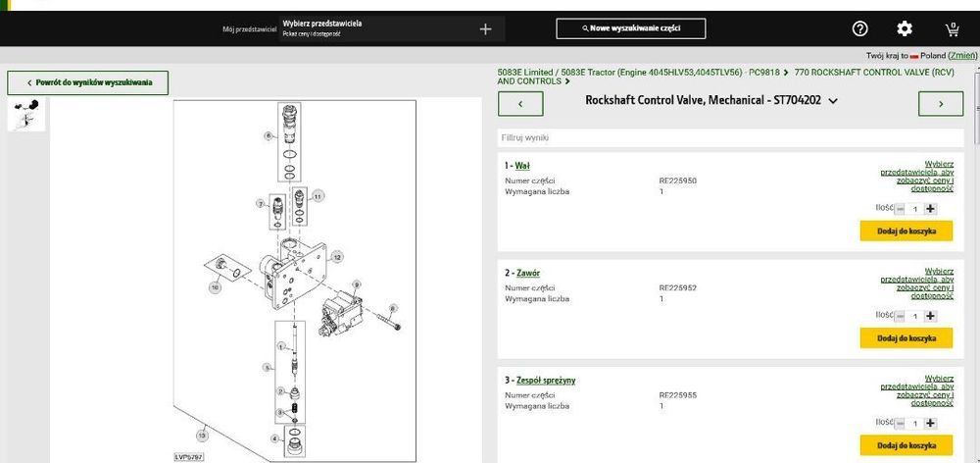Increase quantity for part 3 Zespół sprężyny
The image size is (980, 463).
point(931,423)
